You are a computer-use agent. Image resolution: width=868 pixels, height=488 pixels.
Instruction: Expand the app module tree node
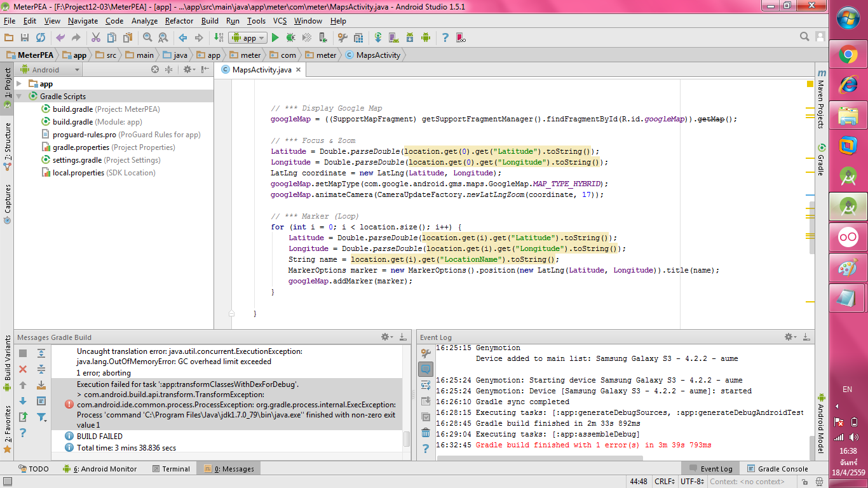19,84
